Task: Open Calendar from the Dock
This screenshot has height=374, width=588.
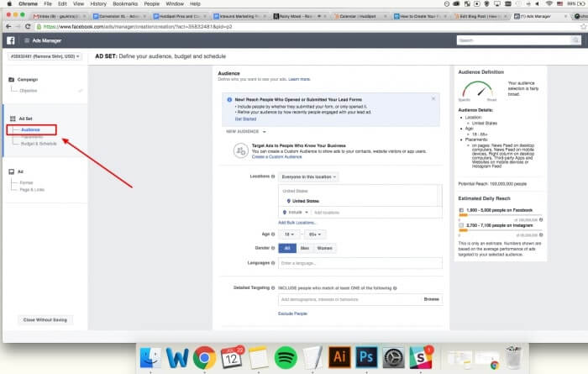Action: (231, 357)
